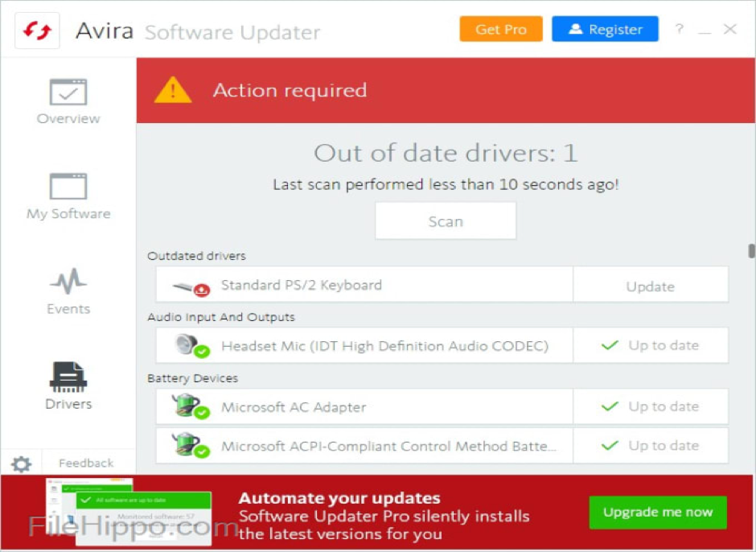Click the Get Pro button

(x=501, y=29)
